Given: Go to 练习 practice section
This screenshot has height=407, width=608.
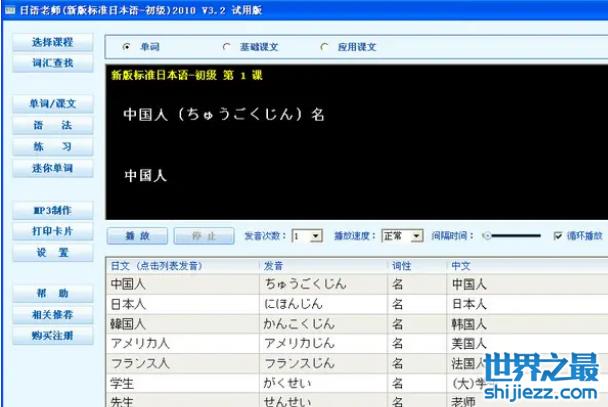Looking at the screenshot, I should (x=52, y=147).
